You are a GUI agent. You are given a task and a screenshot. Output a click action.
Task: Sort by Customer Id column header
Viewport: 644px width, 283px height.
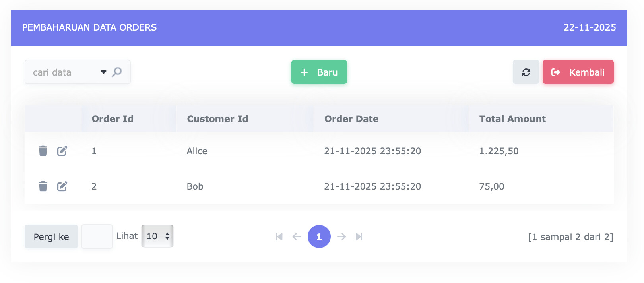pyautogui.click(x=217, y=119)
